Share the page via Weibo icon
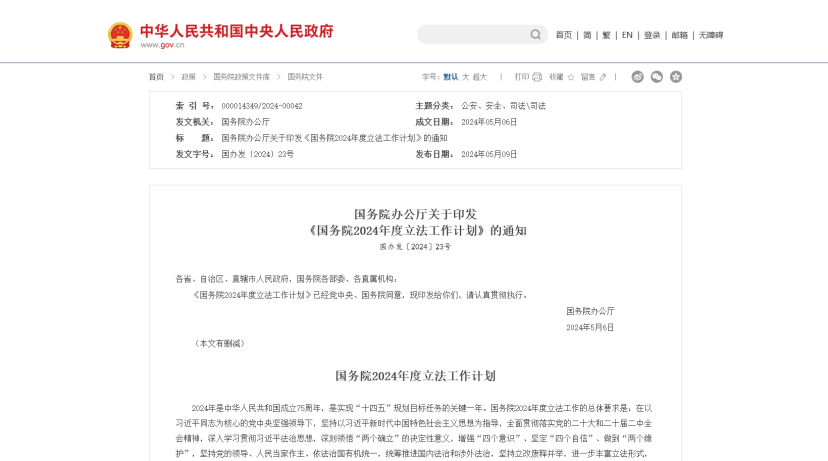The height and width of the screenshot is (461, 828). pyautogui.click(x=637, y=77)
